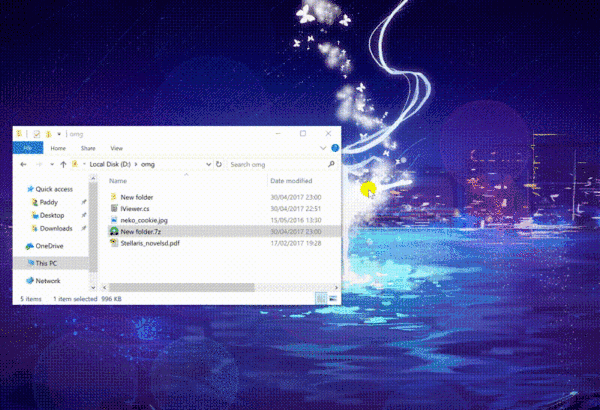Viewport: 600px width, 410px height.
Task: Select the New folder item
Action: click(x=137, y=197)
